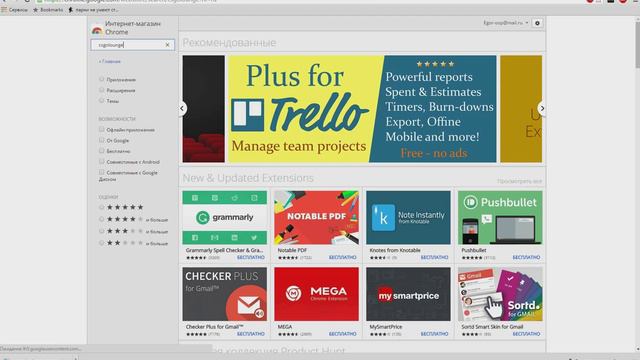This screenshot has height=360, width=640.
Task: Click БЕСПЛАТНО button under Notable PDF
Action: click(x=342, y=258)
